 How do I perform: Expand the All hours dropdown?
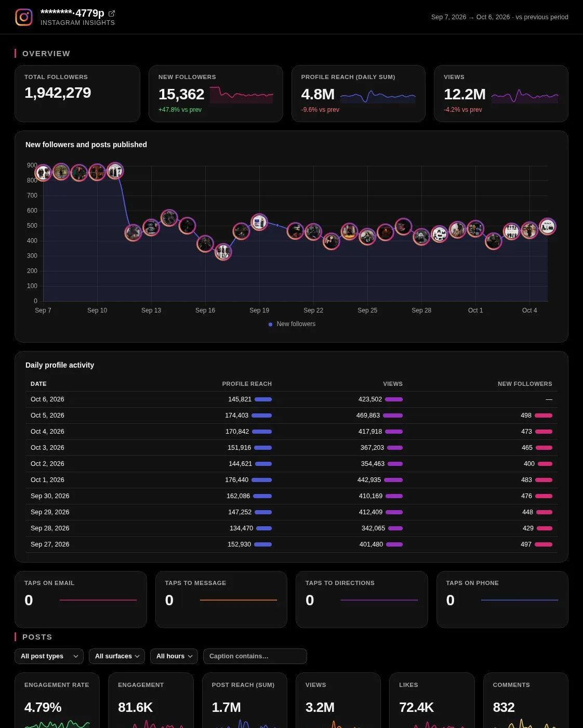[174, 656]
